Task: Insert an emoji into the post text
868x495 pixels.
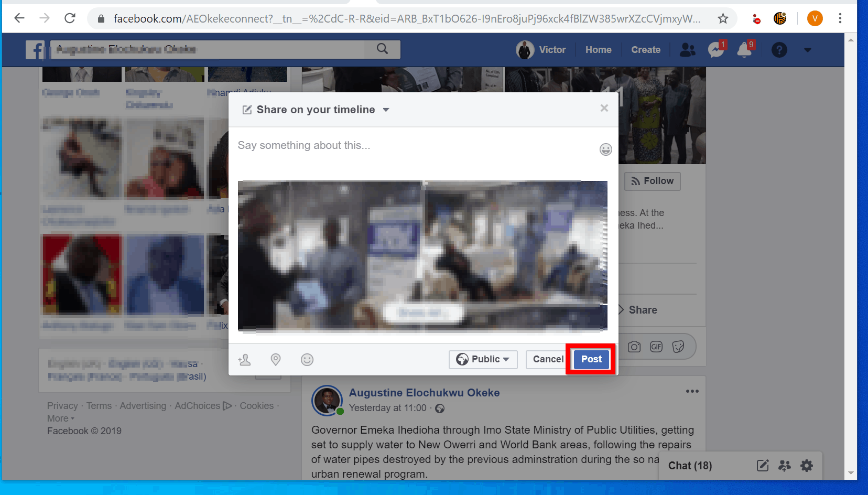Action: pyautogui.click(x=606, y=149)
